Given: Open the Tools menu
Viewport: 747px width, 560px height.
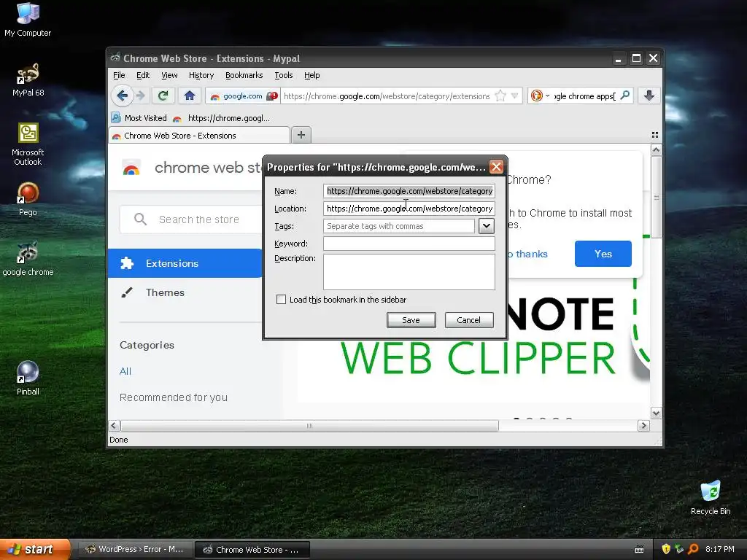Looking at the screenshot, I should (284, 75).
